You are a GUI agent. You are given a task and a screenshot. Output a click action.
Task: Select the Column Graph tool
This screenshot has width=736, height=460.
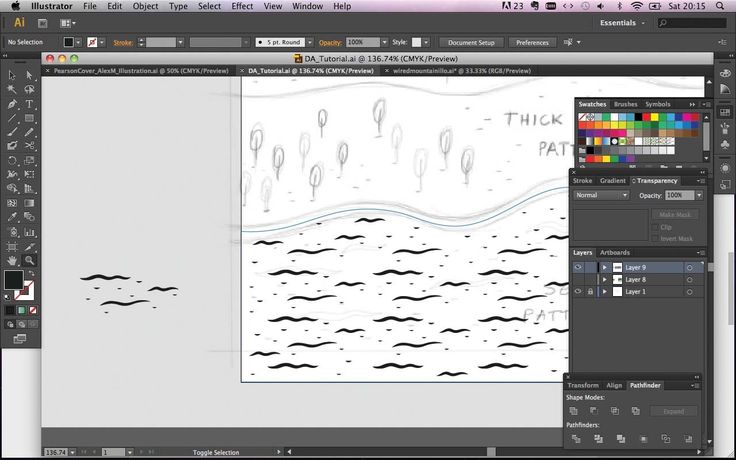click(29, 232)
